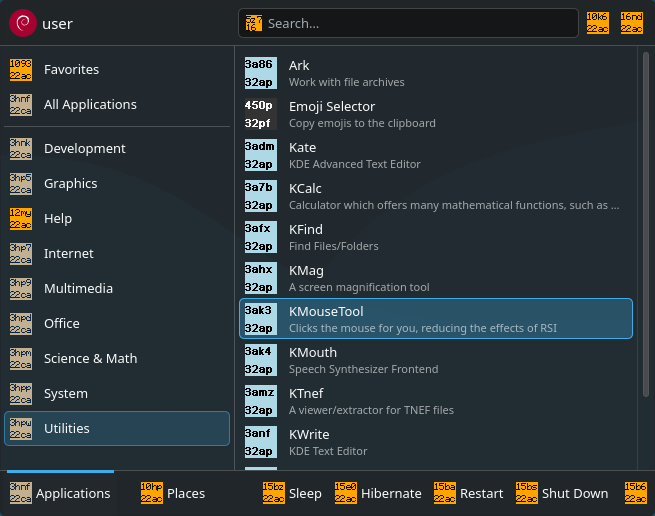Select the System category

117,394
